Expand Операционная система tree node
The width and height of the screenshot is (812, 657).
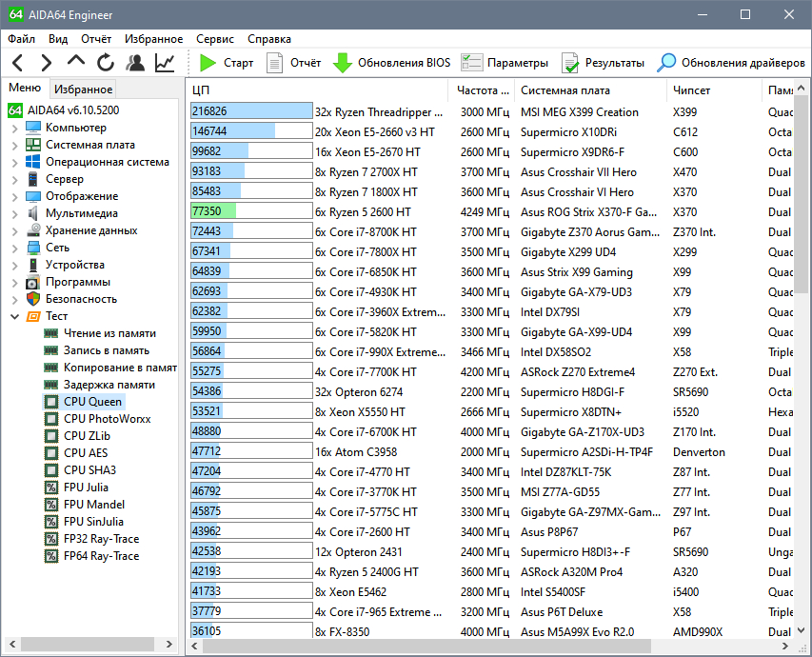pyautogui.click(x=15, y=162)
